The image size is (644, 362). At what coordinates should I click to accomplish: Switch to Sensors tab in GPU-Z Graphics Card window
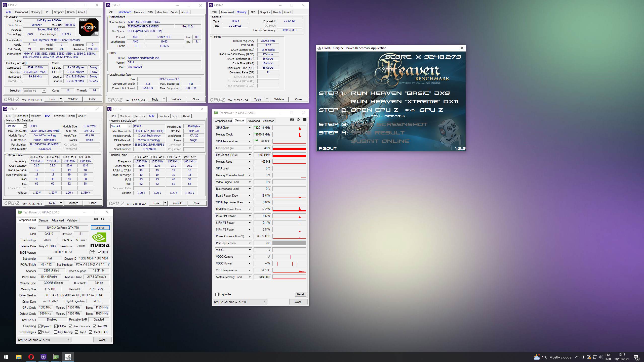click(x=44, y=220)
